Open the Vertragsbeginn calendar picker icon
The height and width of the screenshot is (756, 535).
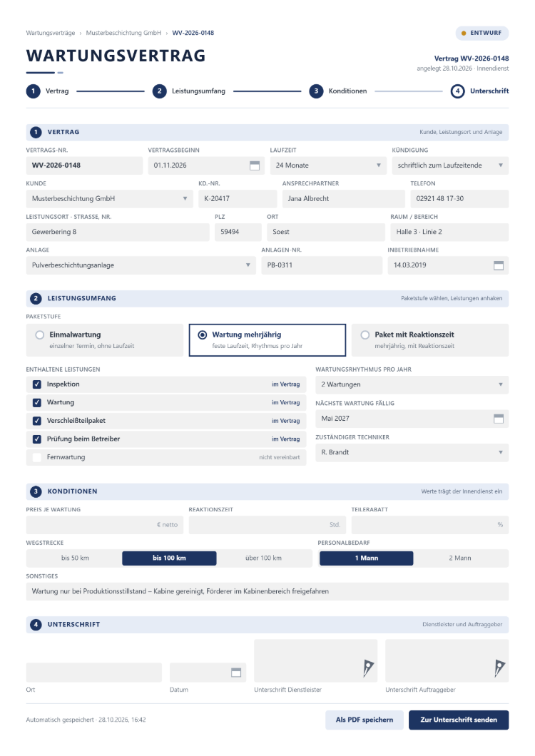(254, 165)
